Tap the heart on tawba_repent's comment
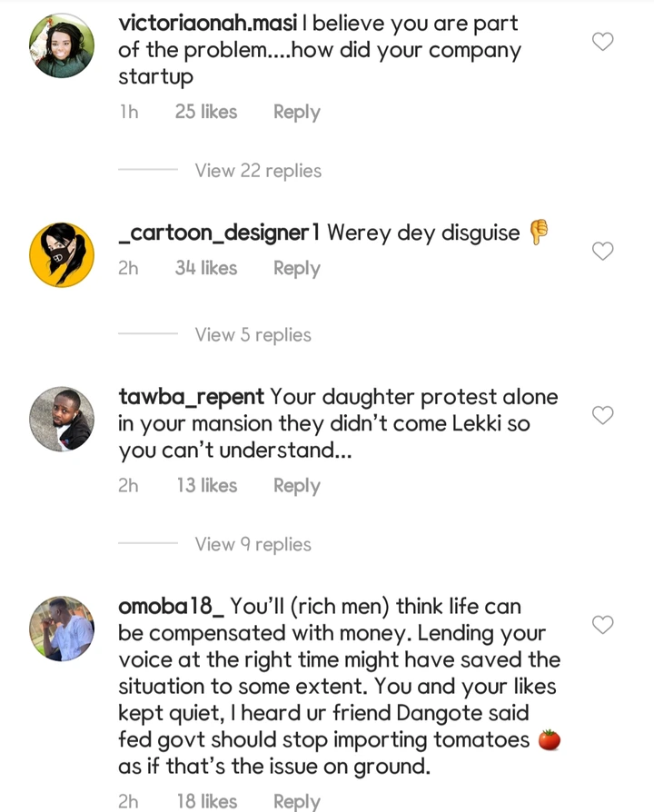Screen dimensions: 654x812 tap(602, 415)
